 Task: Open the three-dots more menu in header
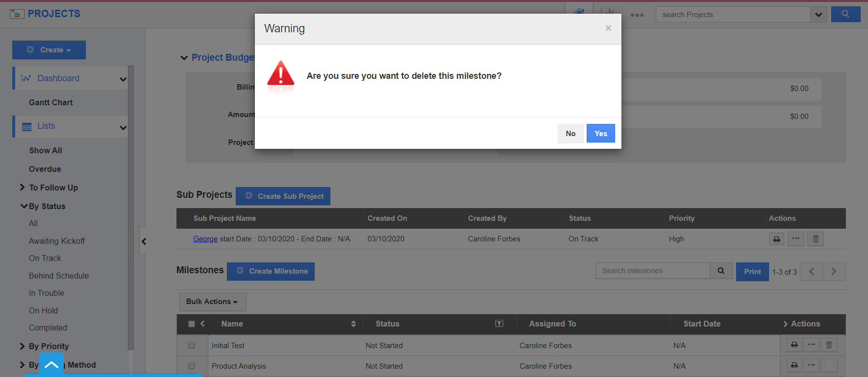pos(637,15)
